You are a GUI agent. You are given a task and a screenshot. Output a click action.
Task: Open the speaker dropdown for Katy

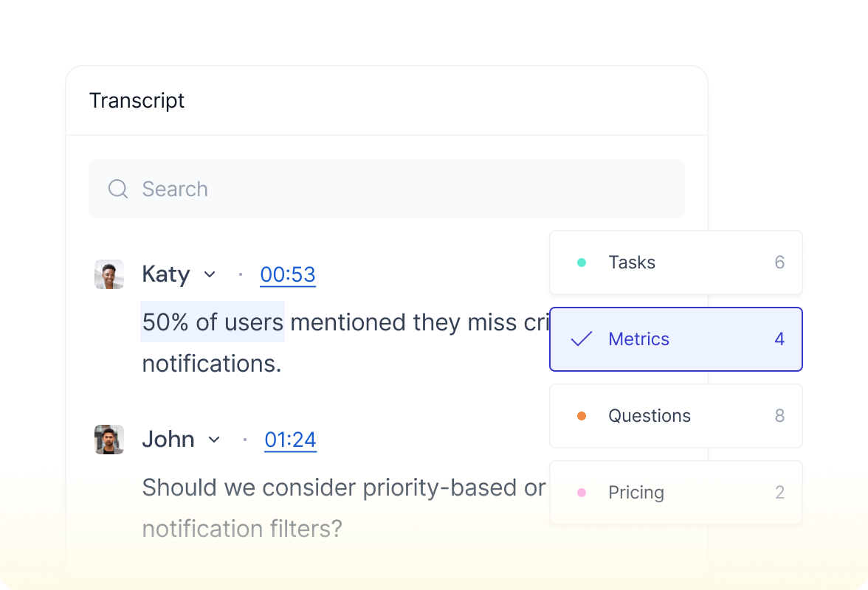tap(209, 274)
